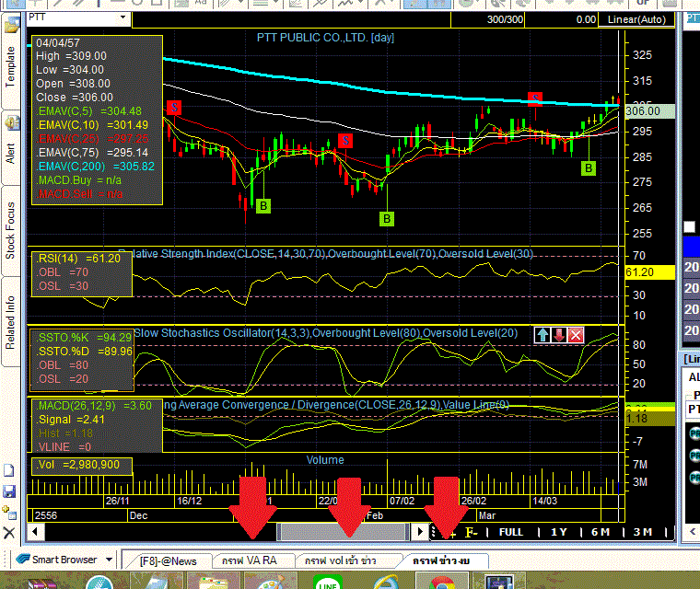
Task: Click the left arrow in right panel
Action: click(693, 531)
